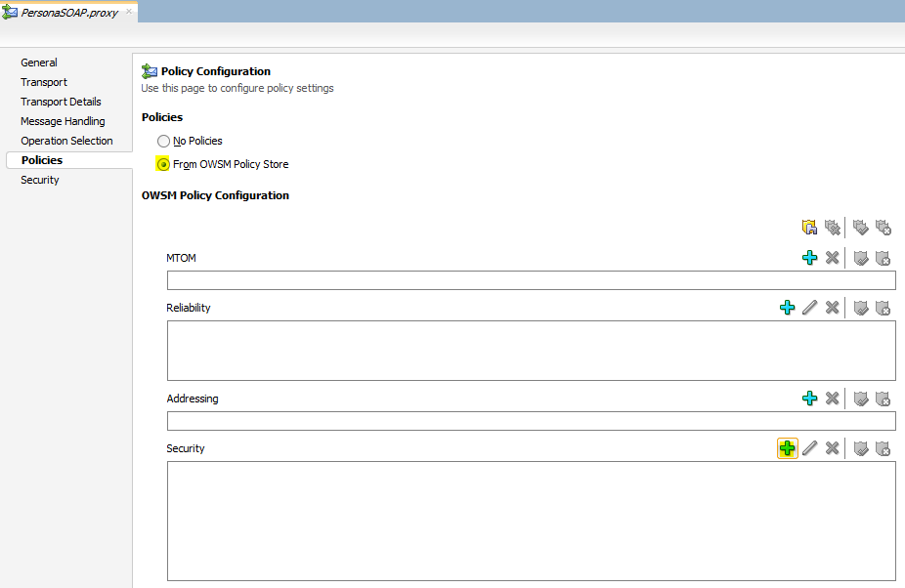Edit the selected Security policy

pos(810,447)
